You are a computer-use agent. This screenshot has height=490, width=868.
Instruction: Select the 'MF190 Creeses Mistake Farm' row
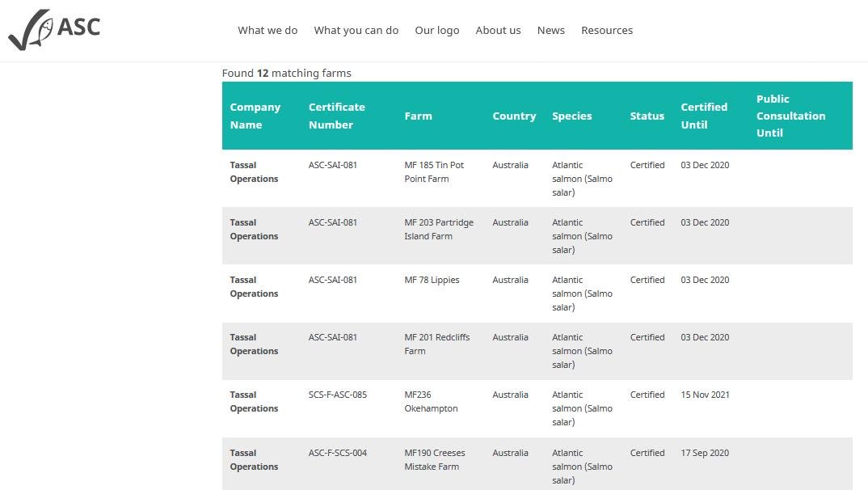435,459
